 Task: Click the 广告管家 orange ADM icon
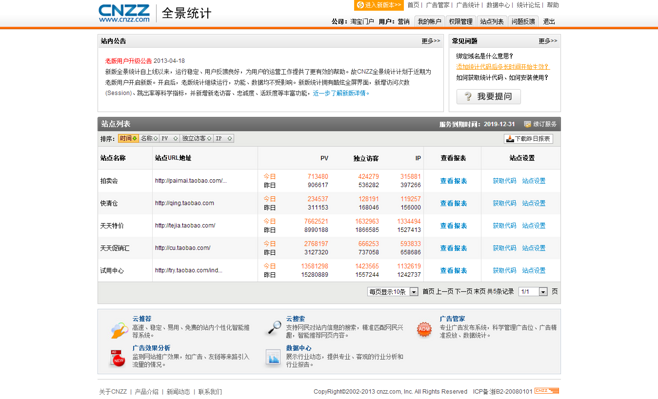(424, 329)
